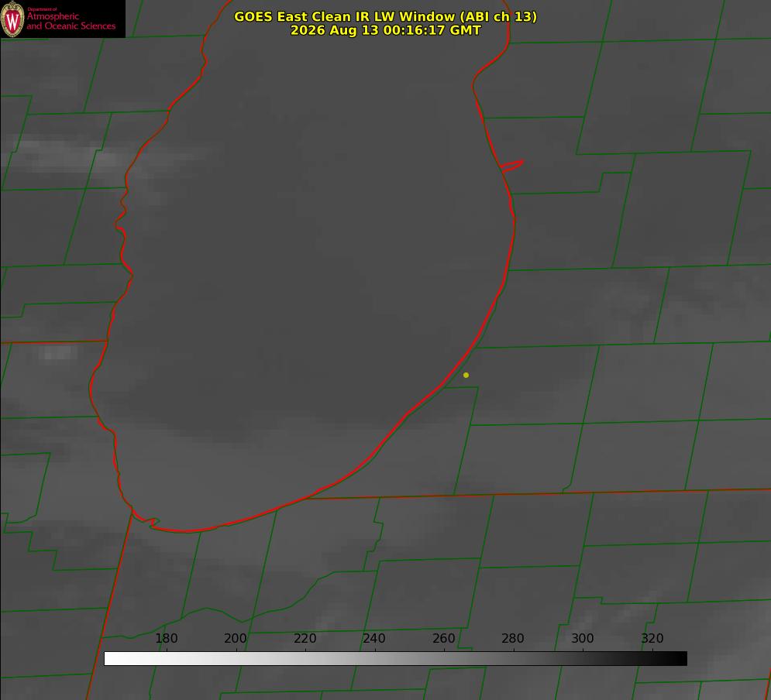This screenshot has height=700, width=771.
Task: Click the "Department of" text above Atmospheric
Action: click(42, 9)
